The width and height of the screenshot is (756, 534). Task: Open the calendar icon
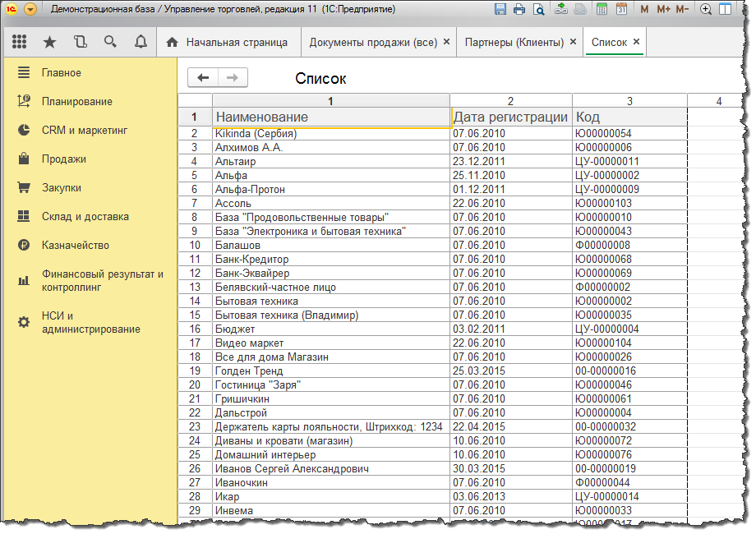click(621, 9)
